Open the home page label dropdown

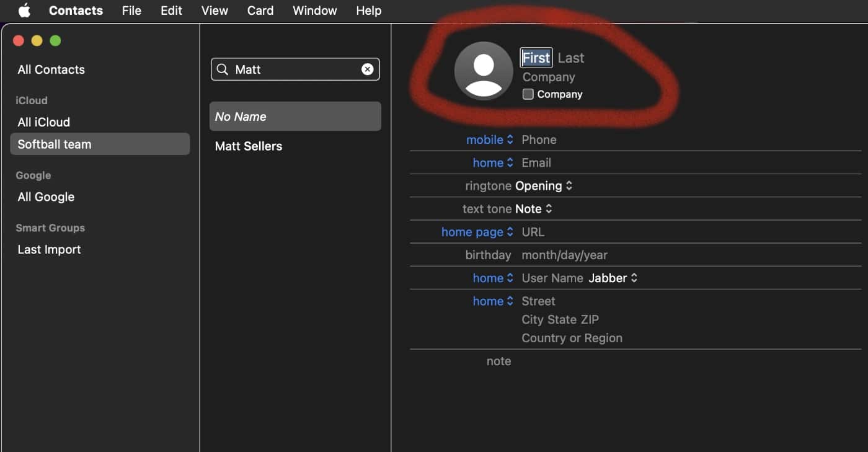(477, 232)
